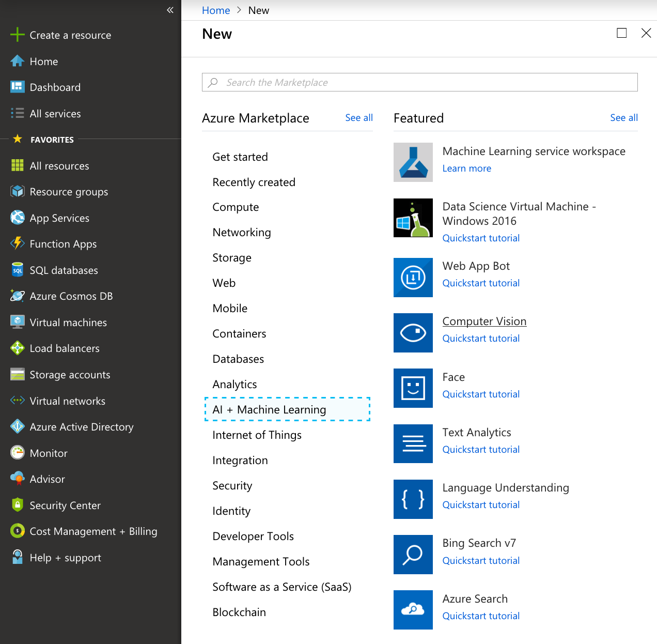Click the Bing Search v7 magnifier tile icon
The width and height of the screenshot is (657, 644).
pyautogui.click(x=413, y=555)
